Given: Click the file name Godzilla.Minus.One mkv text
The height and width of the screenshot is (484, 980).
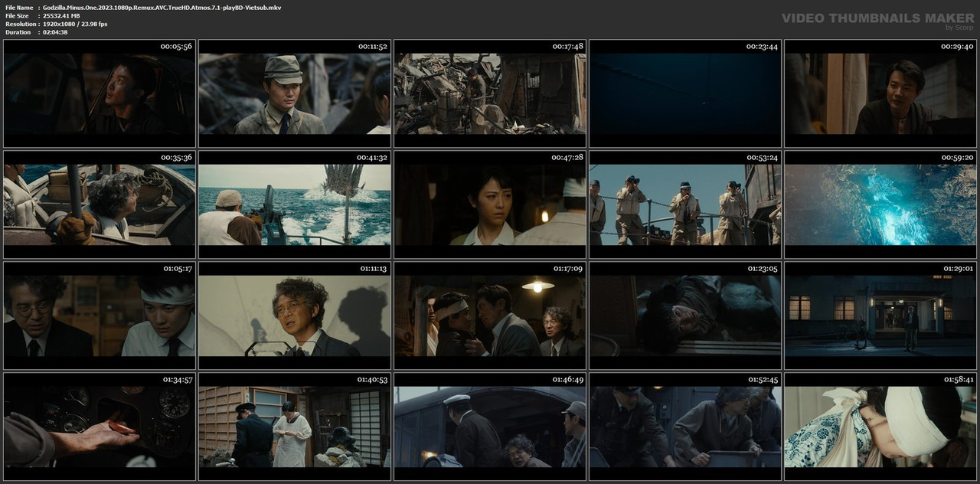Looking at the screenshot, I should coord(162,7).
